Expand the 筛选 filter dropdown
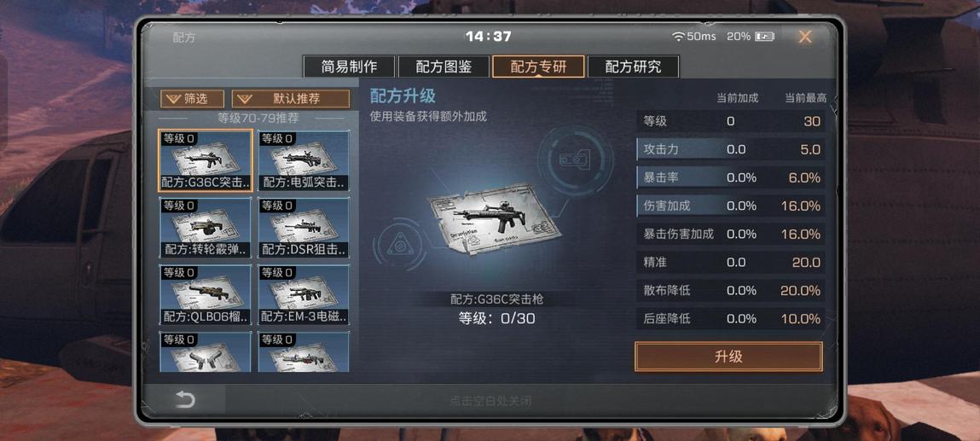The width and height of the screenshot is (980, 441). coord(192,99)
